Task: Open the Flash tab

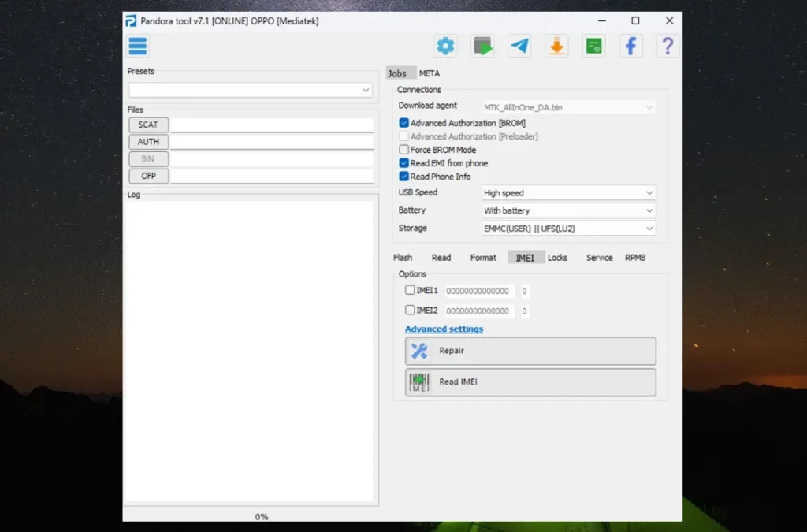Action: pos(403,257)
